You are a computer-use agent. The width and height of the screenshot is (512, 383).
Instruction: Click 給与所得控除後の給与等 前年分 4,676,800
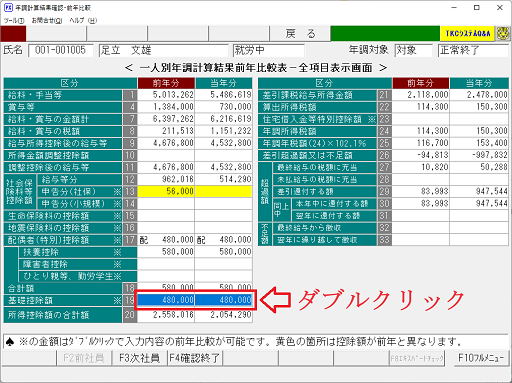tap(166, 143)
